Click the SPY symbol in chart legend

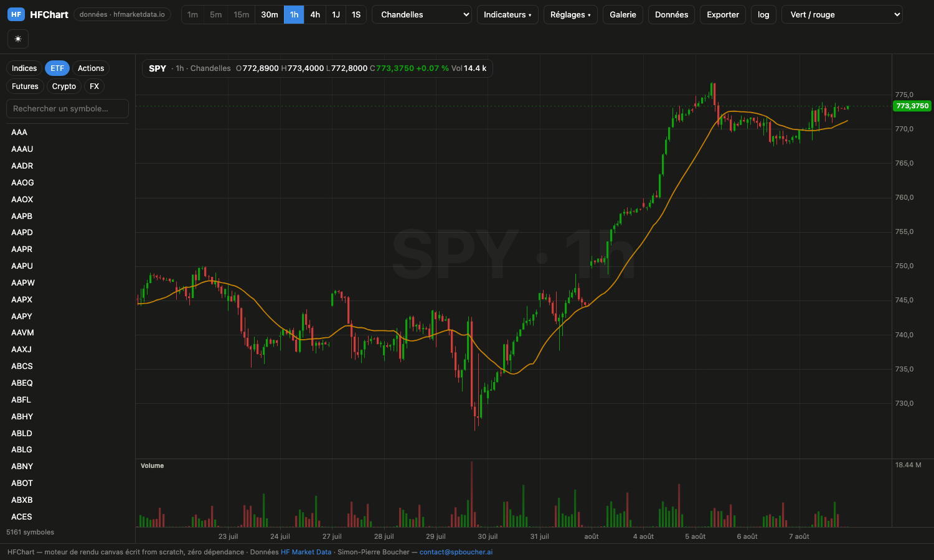[x=158, y=68]
